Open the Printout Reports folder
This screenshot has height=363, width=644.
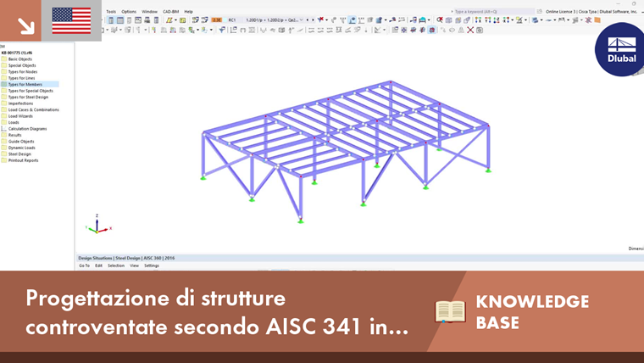[23, 160]
